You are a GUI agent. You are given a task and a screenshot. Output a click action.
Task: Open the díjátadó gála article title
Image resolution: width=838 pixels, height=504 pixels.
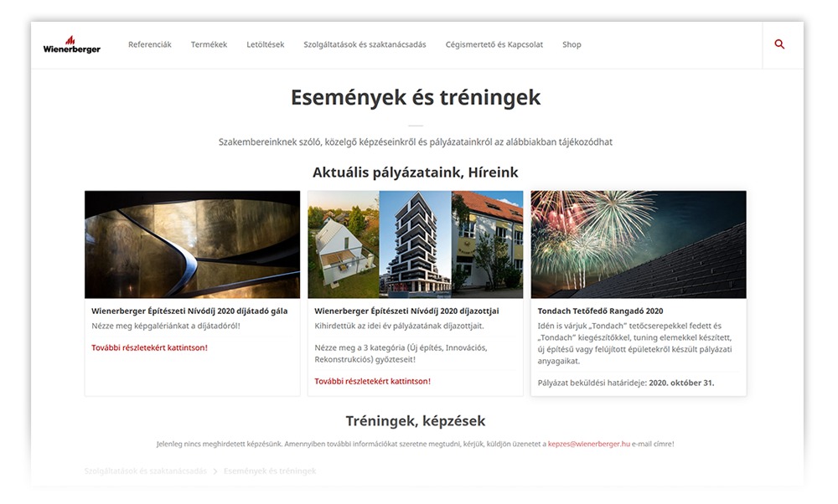click(189, 311)
